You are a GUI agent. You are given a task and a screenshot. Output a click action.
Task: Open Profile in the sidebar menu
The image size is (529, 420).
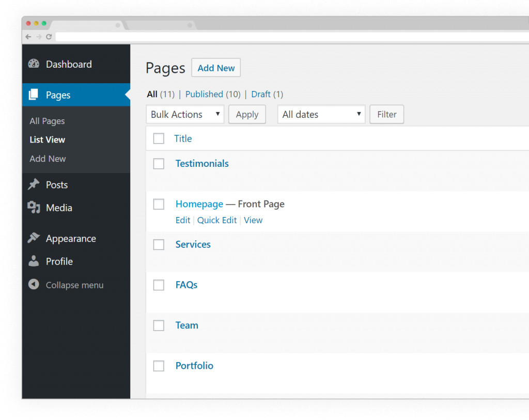pyautogui.click(x=59, y=261)
